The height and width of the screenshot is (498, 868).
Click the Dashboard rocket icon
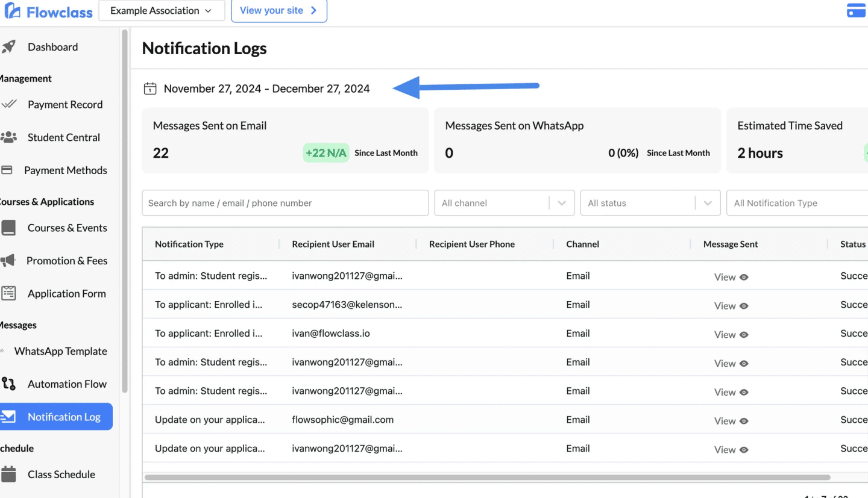click(x=8, y=47)
